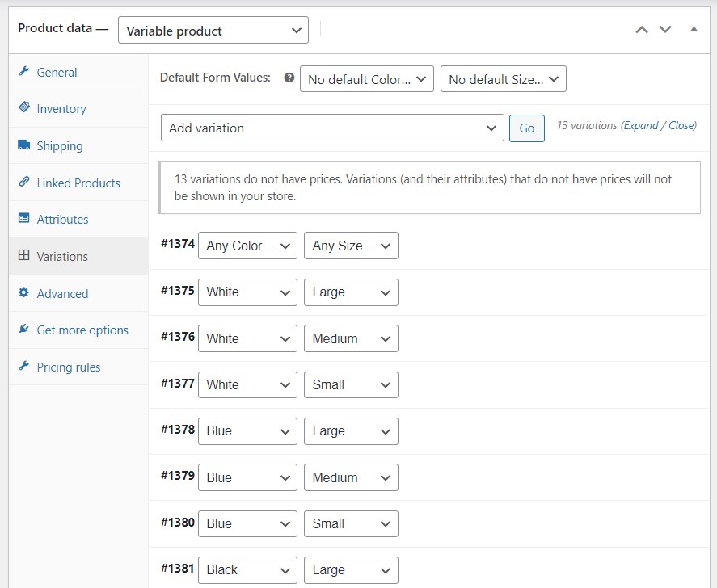Open the Advanced tab

tap(78, 293)
